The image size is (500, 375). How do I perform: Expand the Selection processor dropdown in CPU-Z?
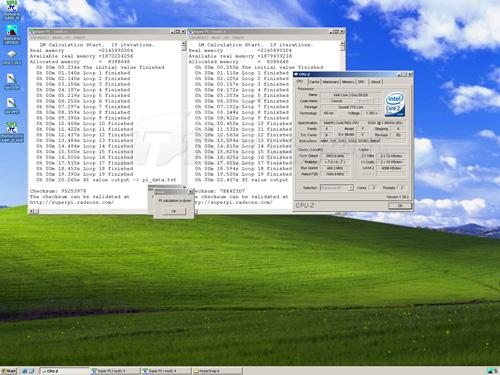click(x=351, y=188)
